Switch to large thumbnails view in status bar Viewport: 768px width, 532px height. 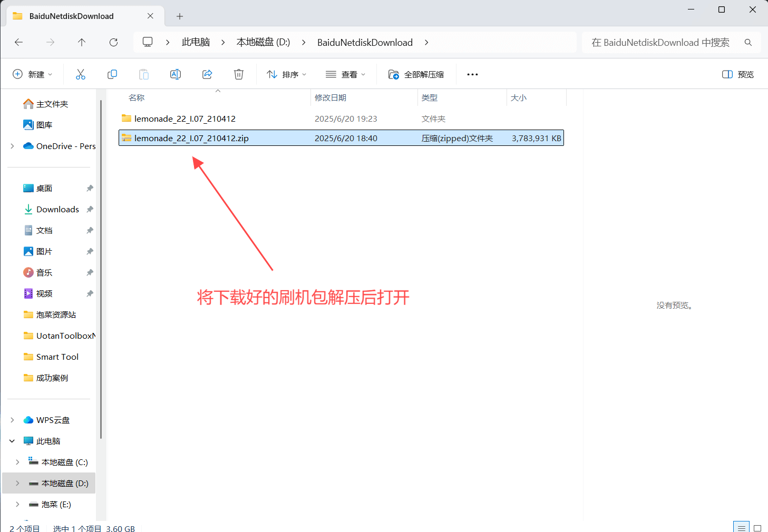tap(757, 528)
